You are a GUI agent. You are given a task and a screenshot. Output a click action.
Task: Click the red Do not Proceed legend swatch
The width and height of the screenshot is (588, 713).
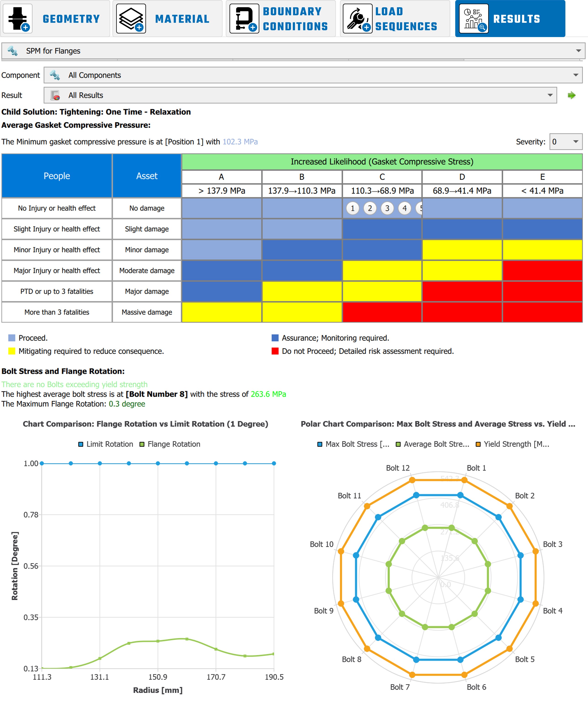pyautogui.click(x=275, y=351)
